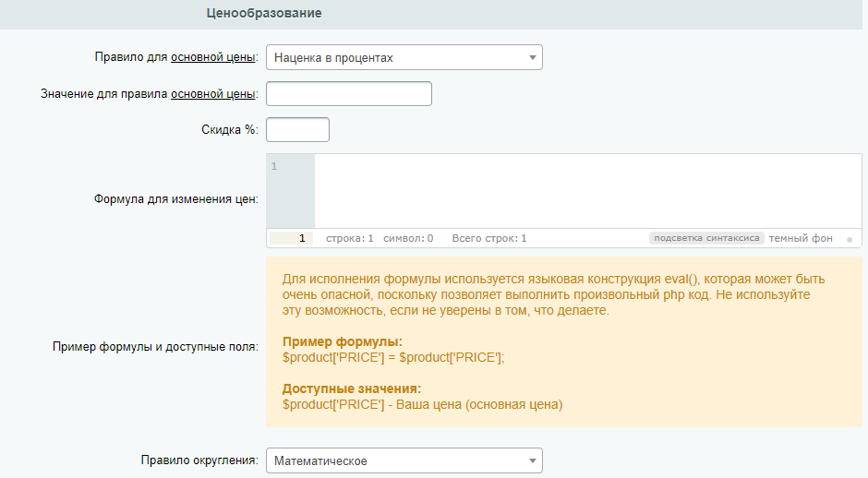Screen dimensions: 868x478
Task: Click the example formula $product['PRICE'] = $product['PRICE'];
Action: tap(393, 357)
